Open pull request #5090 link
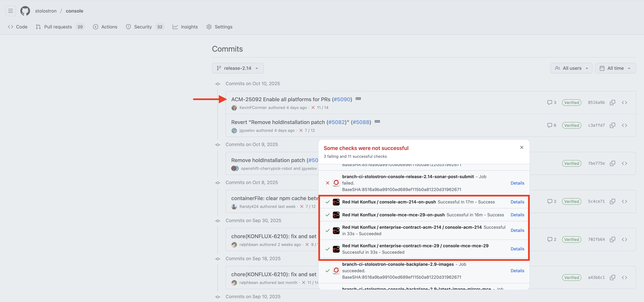 point(342,99)
